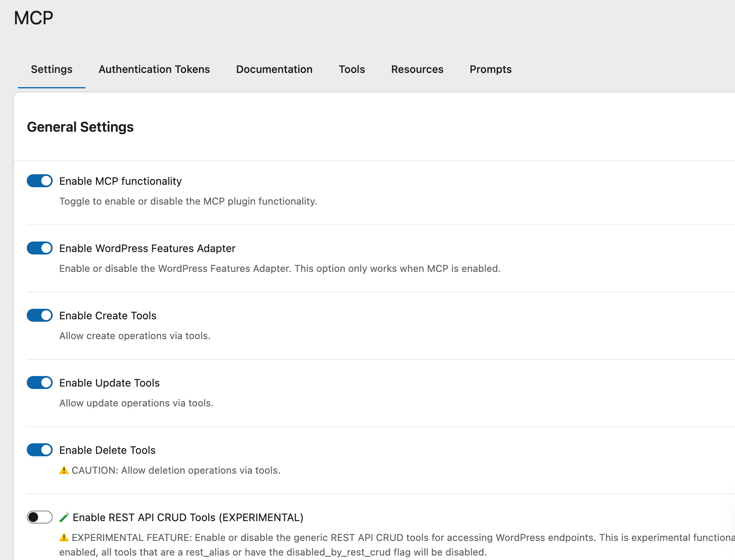Click the experimental warning icon under REST API CRUD Tools
The height and width of the screenshot is (560, 735).
64,537
